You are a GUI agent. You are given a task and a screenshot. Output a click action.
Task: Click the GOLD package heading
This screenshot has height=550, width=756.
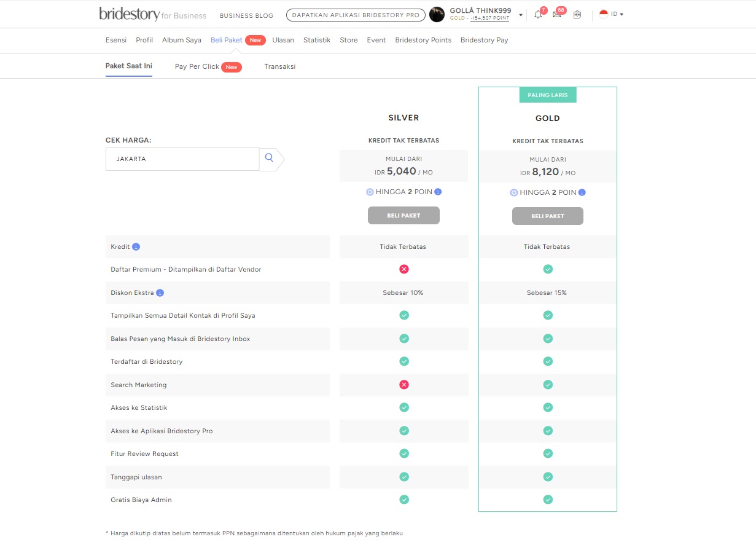[x=548, y=118]
